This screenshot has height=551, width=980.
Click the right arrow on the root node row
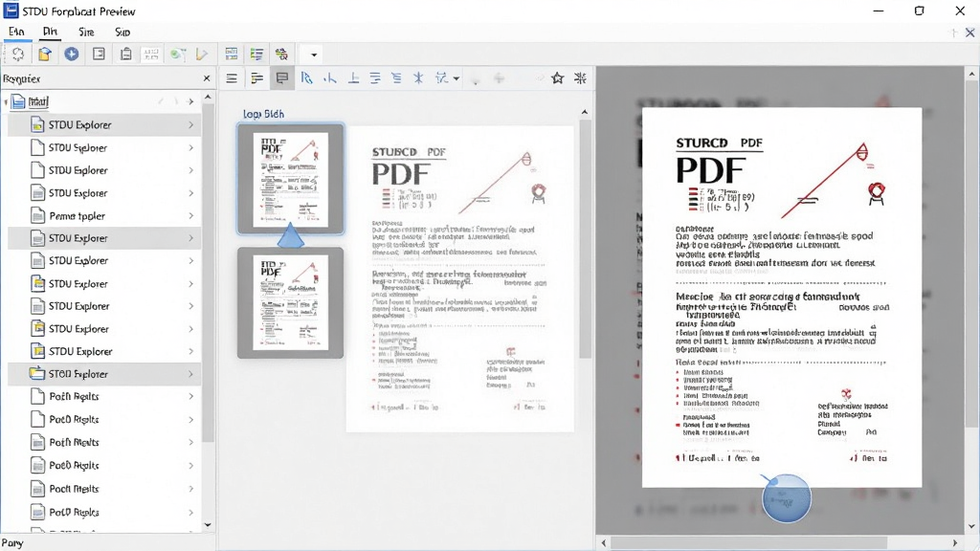click(x=190, y=101)
